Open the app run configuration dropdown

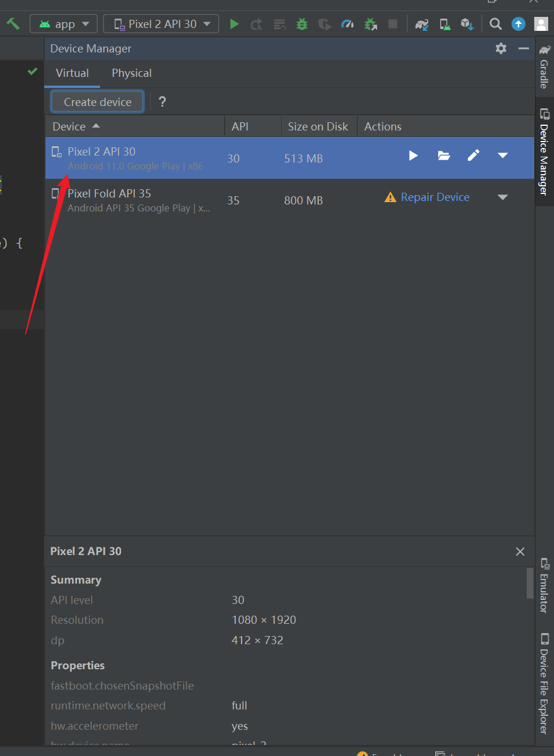(x=64, y=24)
